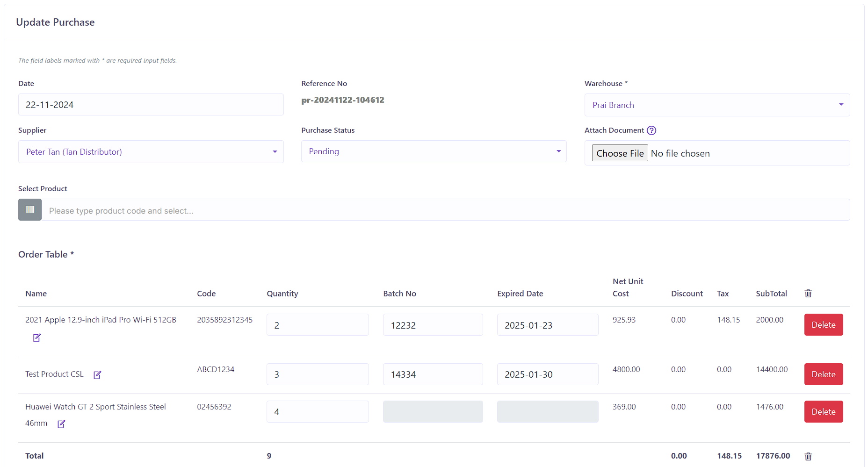Open the Attach Document help question mark

coord(651,130)
